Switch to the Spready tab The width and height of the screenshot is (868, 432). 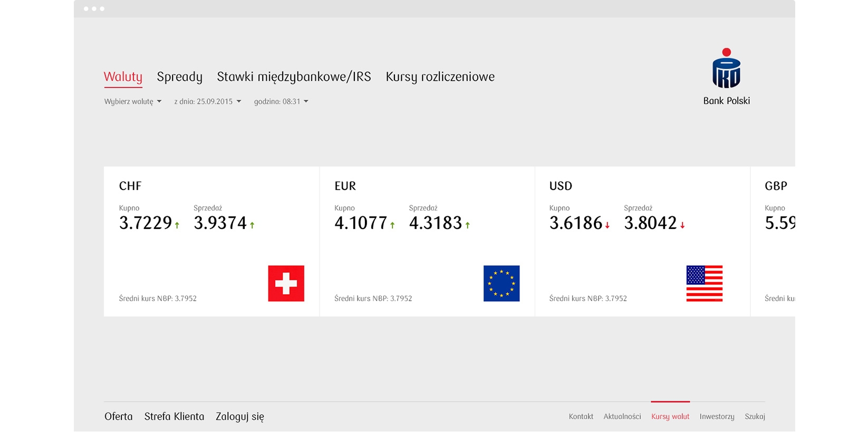180,77
